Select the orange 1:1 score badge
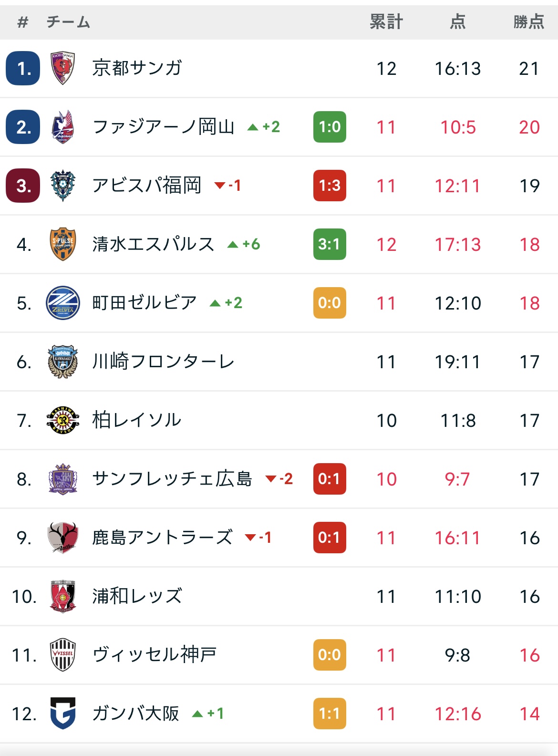The width and height of the screenshot is (558, 756). click(330, 714)
